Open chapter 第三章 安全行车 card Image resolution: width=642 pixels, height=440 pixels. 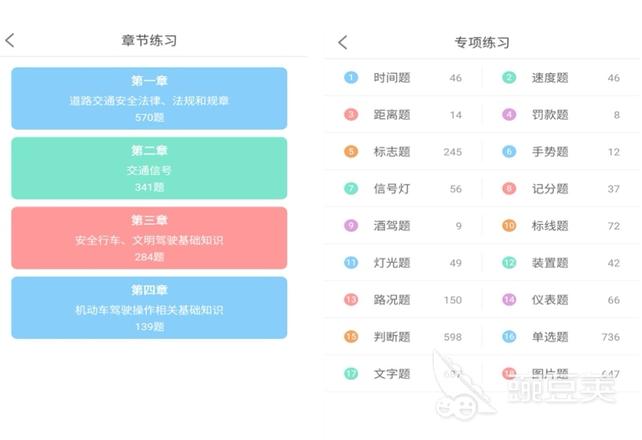(x=149, y=238)
